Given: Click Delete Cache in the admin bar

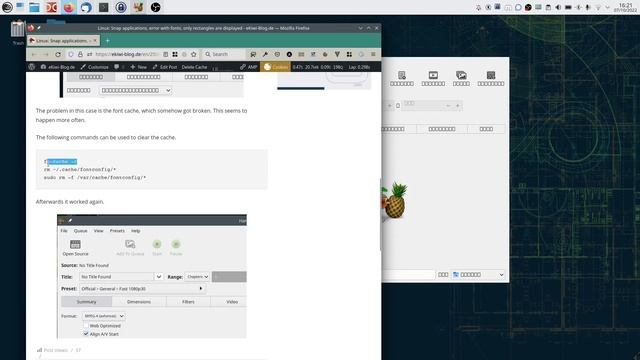Looking at the screenshot, I should [194, 67].
